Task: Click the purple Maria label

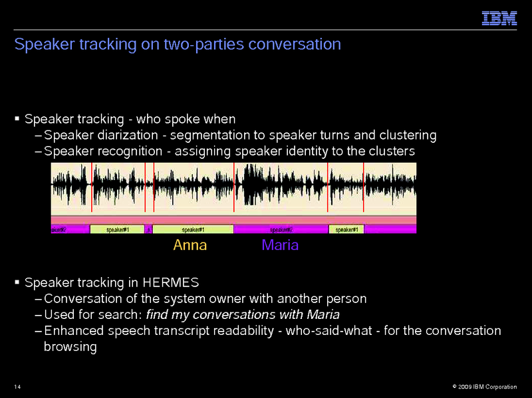Action: [x=280, y=245]
